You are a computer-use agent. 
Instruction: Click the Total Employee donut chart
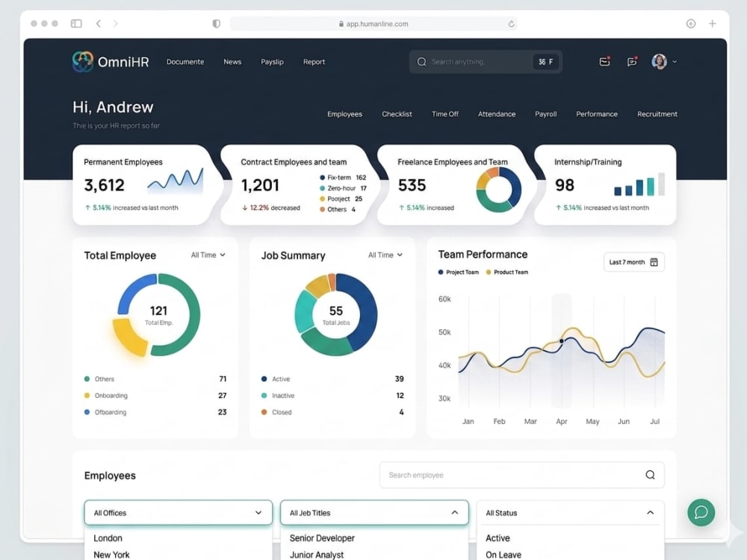pyautogui.click(x=157, y=315)
